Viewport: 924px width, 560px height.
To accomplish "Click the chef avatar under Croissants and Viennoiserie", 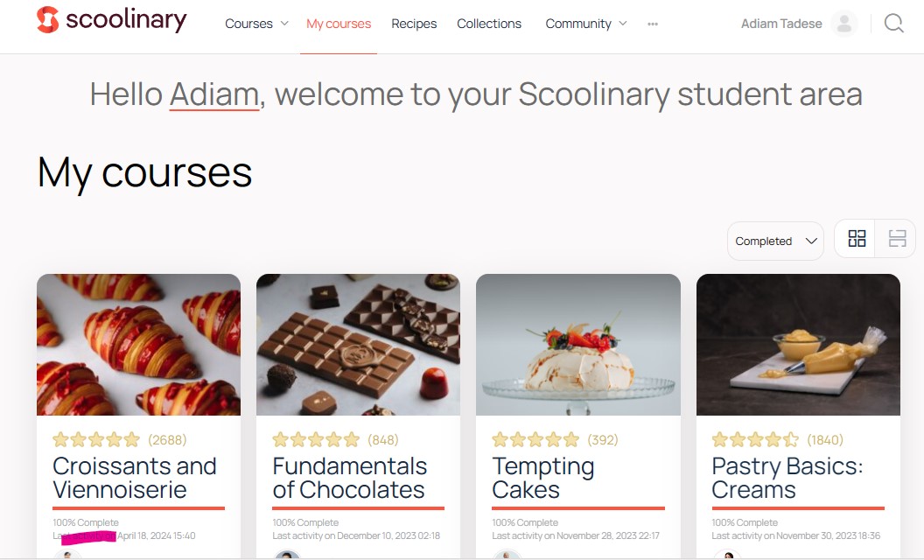I will click(x=66, y=554).
